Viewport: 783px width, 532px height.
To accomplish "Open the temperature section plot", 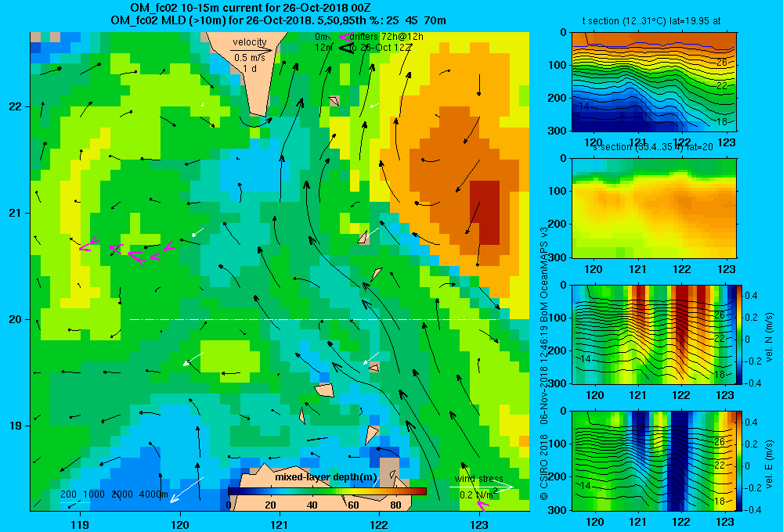I will point(654,82).
